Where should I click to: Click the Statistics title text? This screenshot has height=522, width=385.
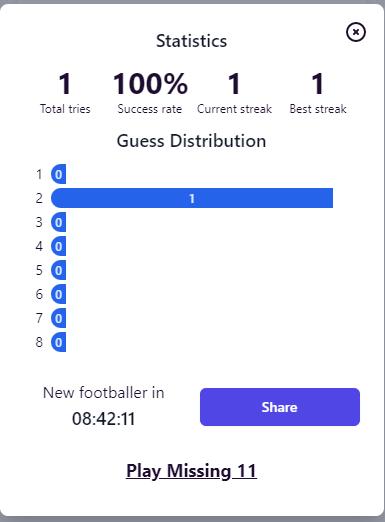click(x=191, y=41)
